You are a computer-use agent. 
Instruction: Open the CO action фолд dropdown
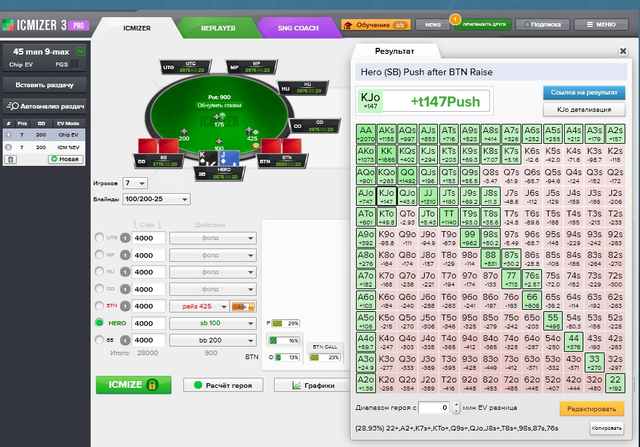click(x=213, y=289)
